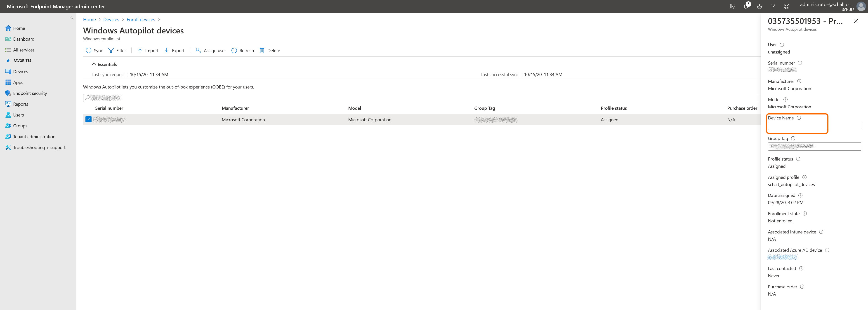This screenshot has width=868, height=310.
Task: Collapse the Essentials section
Action: [94, 64]
